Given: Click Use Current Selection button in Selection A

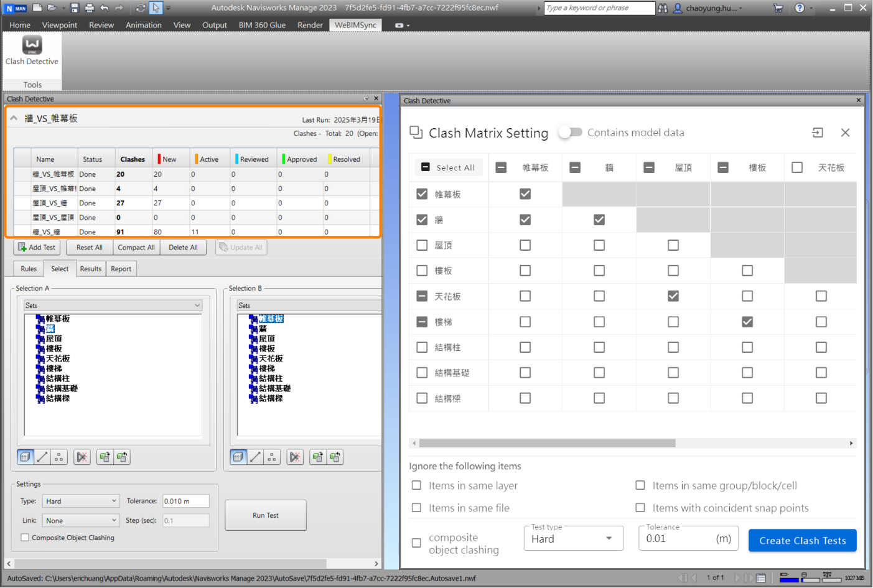Looking at the screenshot, I should pos(105,457).
